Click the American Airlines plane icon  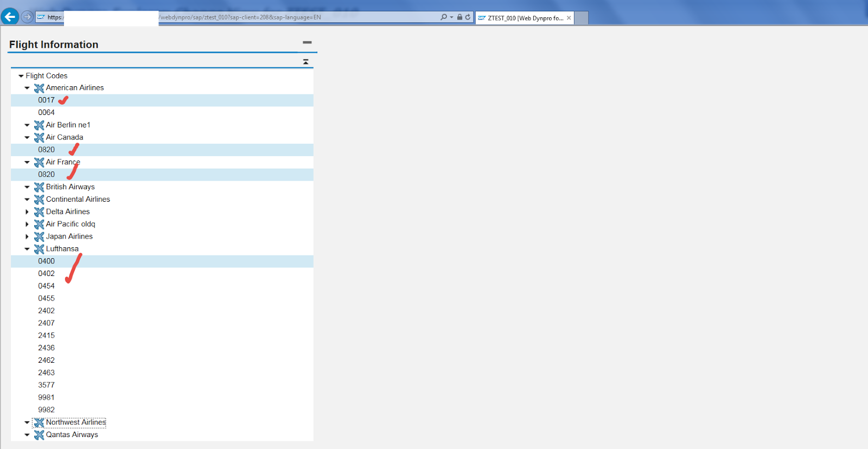point(39,88)
